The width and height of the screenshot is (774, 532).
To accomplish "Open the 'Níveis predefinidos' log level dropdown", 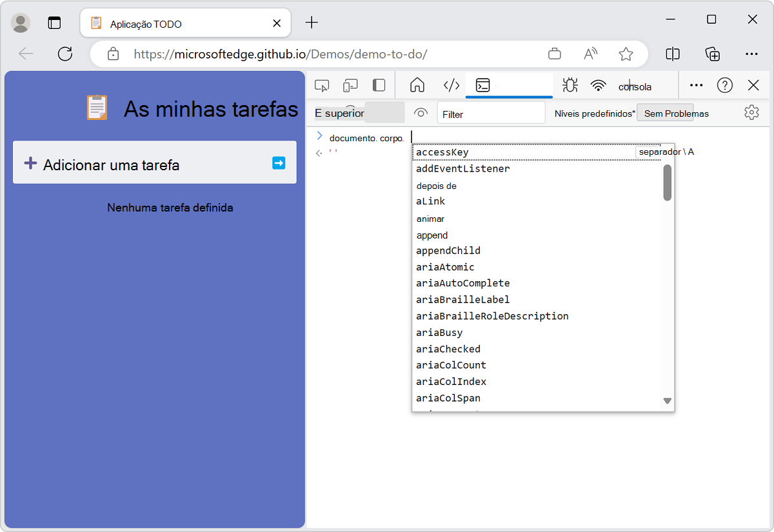I will 594,112.
